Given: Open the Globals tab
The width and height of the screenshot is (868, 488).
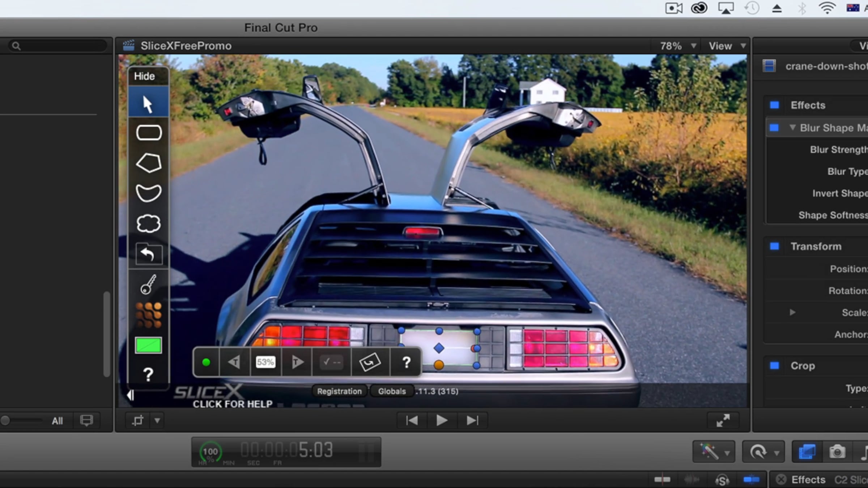Looking at the screenshot, I should click(x=392, y=391).
